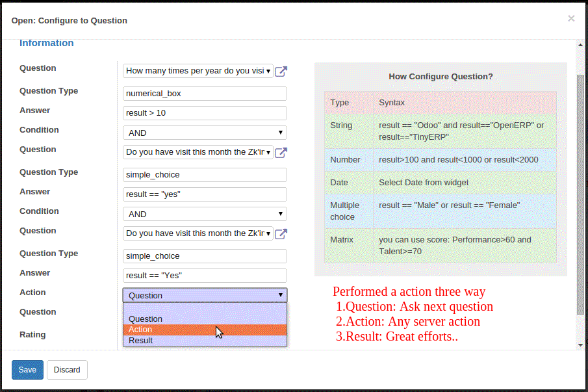The height and width of the screenshot is (392, 588).
Task: Select Result option in dropdown list
Action: click(x=205, y=340)
